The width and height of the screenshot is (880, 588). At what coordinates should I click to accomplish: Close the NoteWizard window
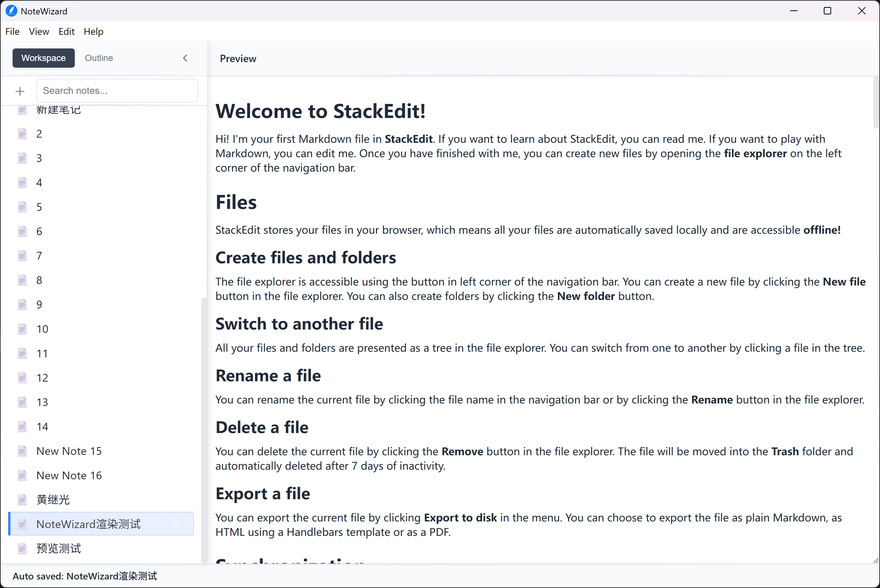(862, 11)
